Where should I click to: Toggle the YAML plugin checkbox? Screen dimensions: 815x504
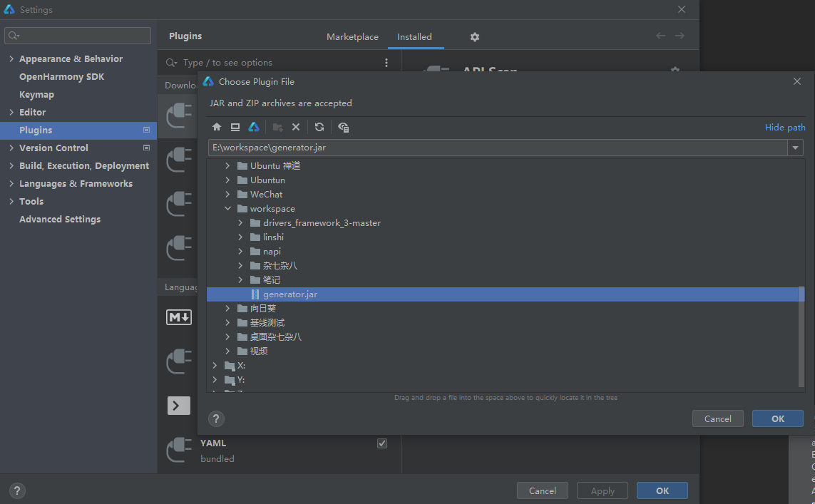(x=382, y=443)
